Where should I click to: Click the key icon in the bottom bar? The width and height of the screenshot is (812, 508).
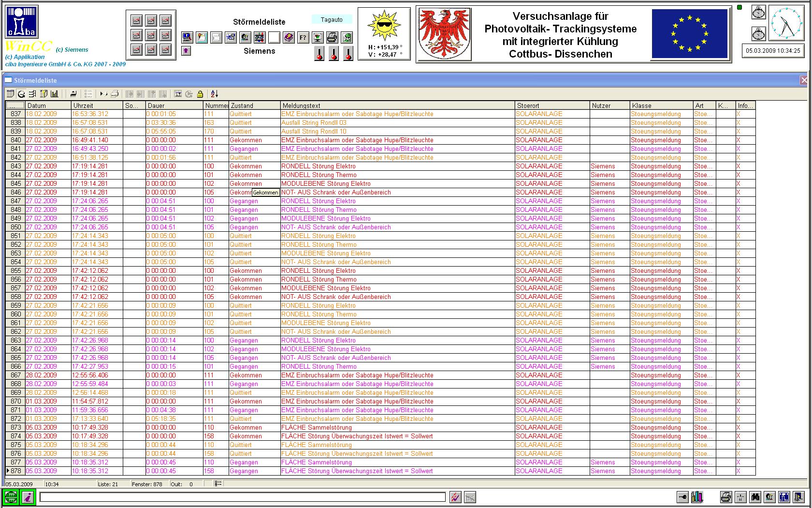682,497
